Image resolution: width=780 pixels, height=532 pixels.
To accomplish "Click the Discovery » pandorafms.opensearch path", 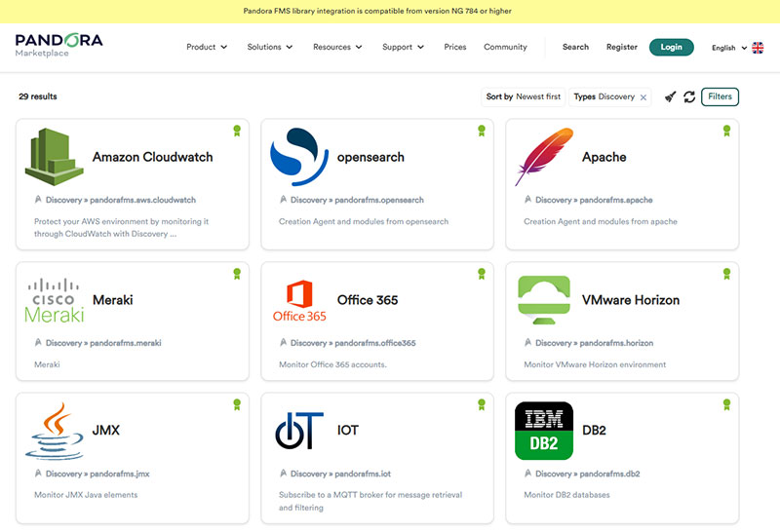I will click(357, 200).
